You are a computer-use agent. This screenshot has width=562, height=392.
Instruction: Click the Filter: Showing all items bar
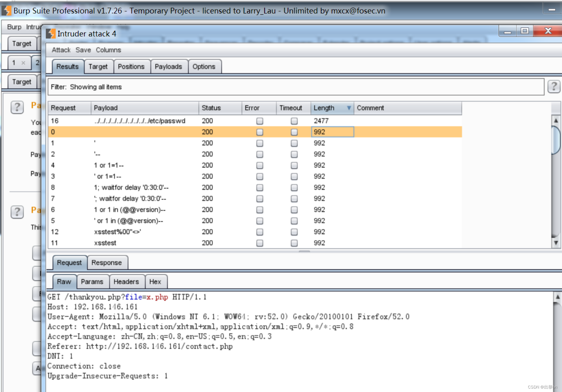[296, 87]
